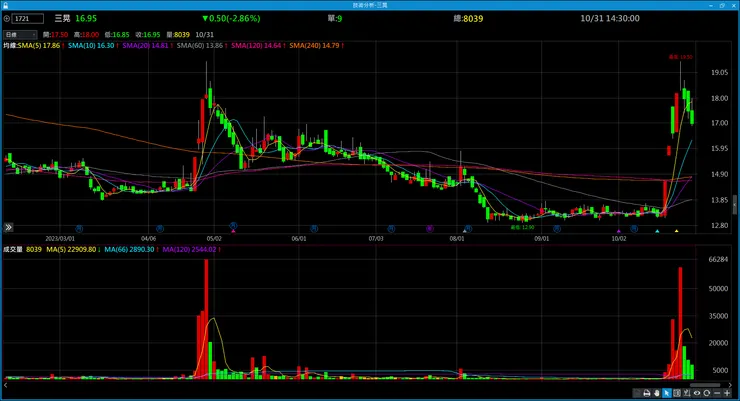Click the cyan triangle marker on date axis
The width and height of the screenshot is (740, 401).
[x=657, y=231]
